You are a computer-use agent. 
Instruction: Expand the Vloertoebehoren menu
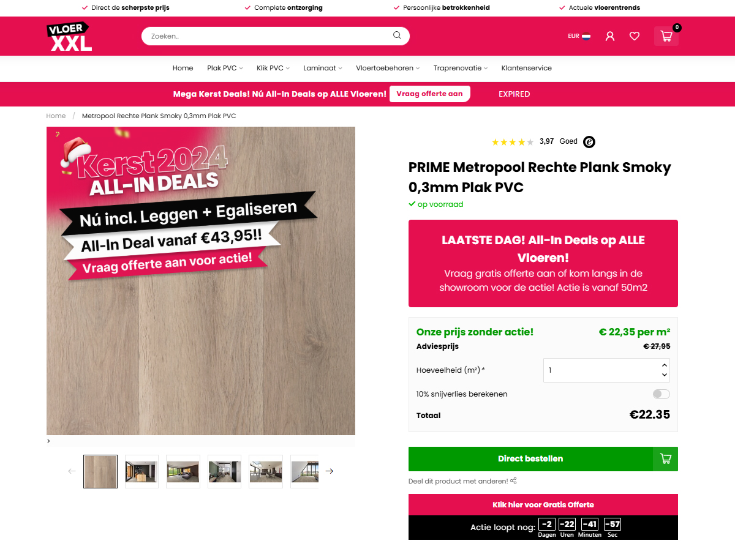[x=388, y=68]
